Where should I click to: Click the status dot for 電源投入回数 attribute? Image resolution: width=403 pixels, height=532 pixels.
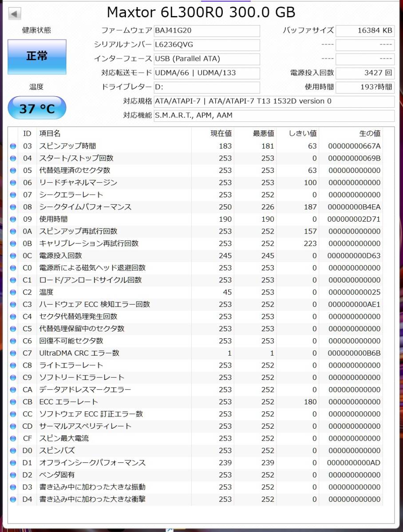[13, 255]
